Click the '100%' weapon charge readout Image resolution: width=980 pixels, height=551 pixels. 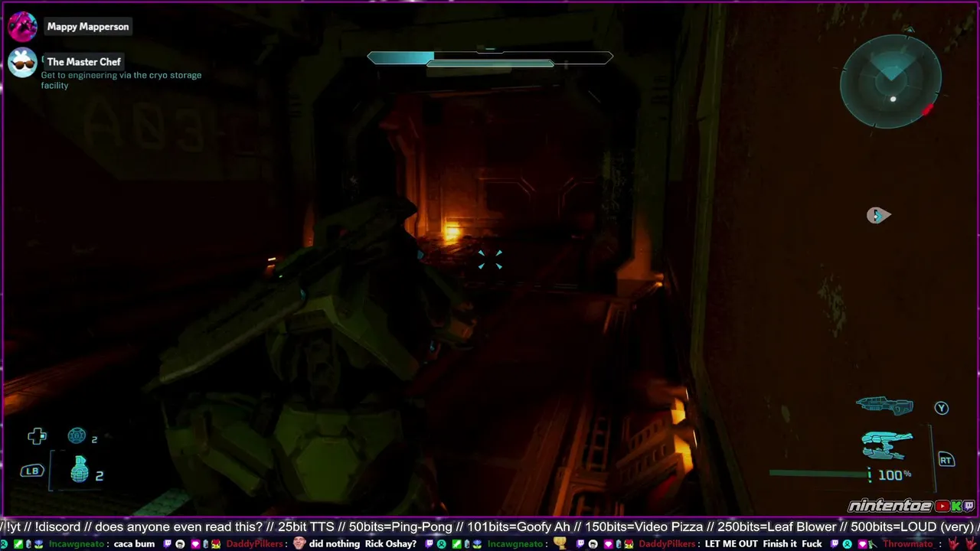click(894, 475)
